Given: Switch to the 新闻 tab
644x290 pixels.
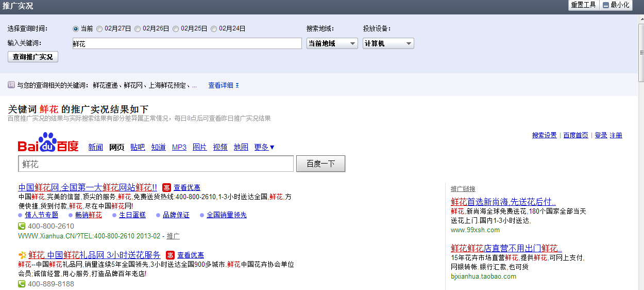Looking at the screenshot, I should click(96, 147).
